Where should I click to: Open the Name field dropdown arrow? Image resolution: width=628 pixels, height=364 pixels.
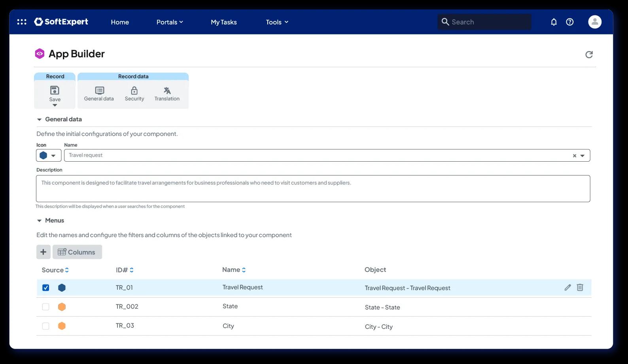click(583, 156)
